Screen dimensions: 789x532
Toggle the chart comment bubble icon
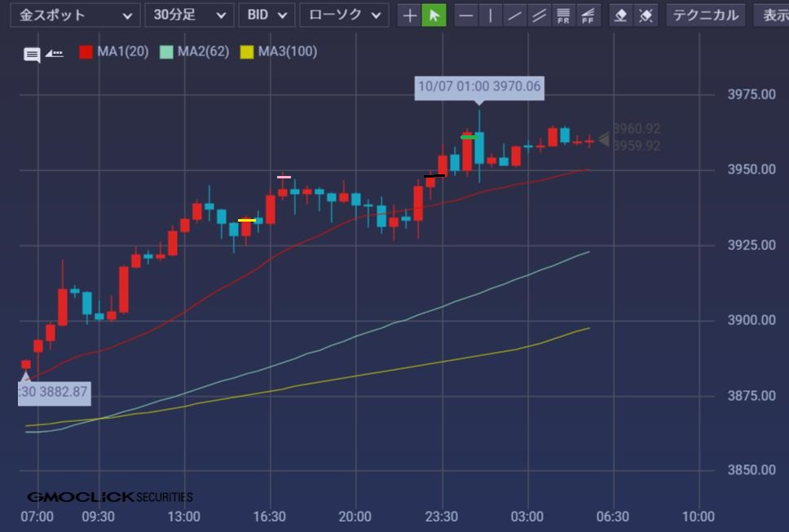point(32,55)
